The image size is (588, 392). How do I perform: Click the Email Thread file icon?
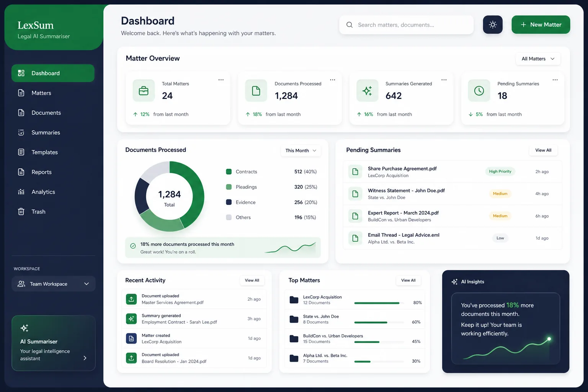[355, 238]
